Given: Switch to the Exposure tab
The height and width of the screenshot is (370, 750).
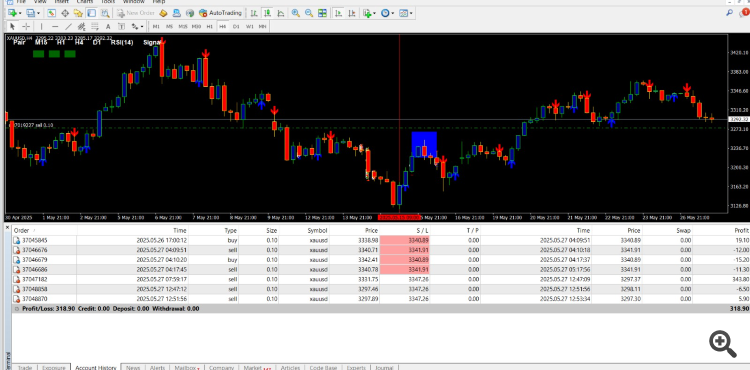Looking at the screenshot, I should 54,367.
